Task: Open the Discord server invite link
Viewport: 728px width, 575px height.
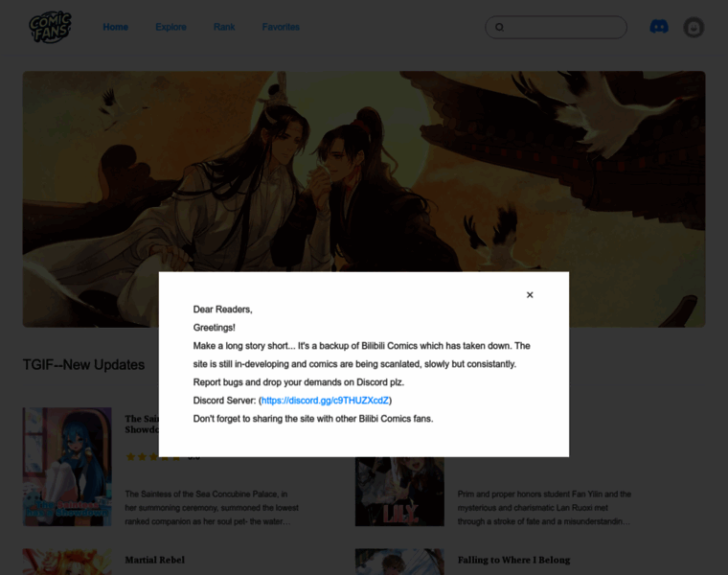Action: [x=325, y=400]
